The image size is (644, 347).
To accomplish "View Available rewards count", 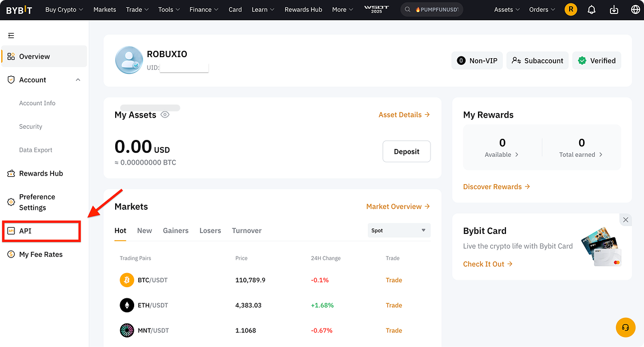I will 502,148.
